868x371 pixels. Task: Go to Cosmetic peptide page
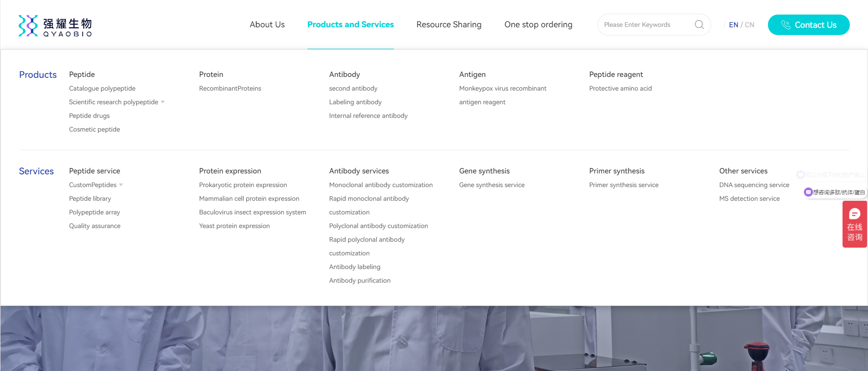tap(95, 129)
